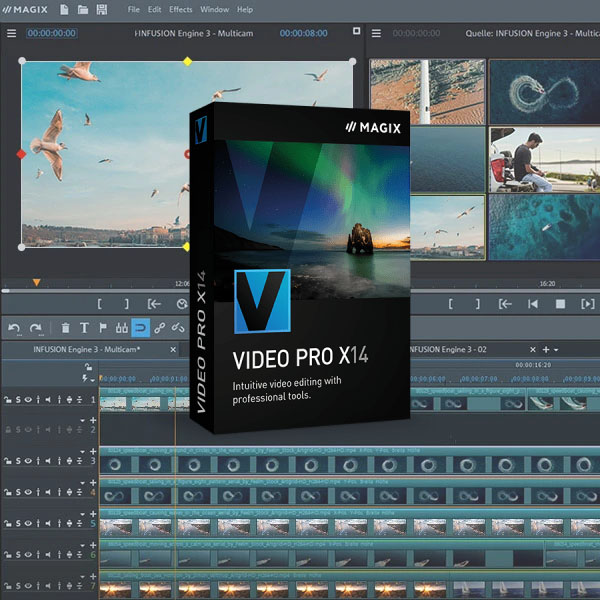Click the 00:00:08:00 duration timecode
The image size is (600, 600).
click(x=303, y=33)
